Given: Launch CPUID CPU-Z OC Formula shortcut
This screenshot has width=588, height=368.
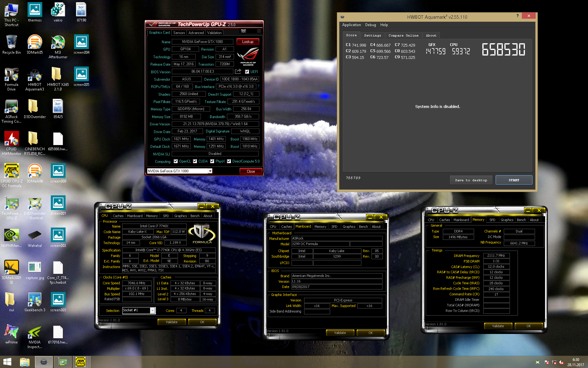Looking at the screenshot, I should 11,175.
